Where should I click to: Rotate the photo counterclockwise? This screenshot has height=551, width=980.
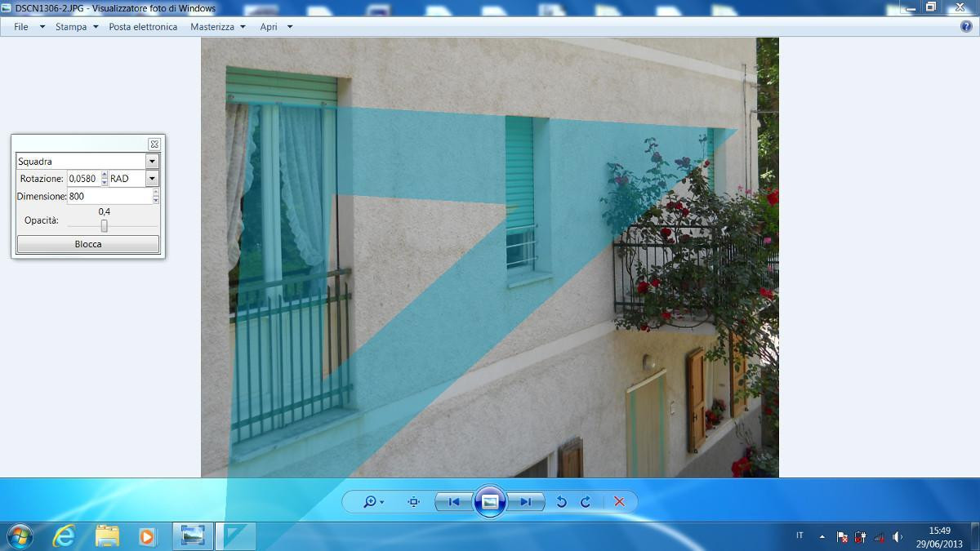pyautogui.click(x=561, y=502)
